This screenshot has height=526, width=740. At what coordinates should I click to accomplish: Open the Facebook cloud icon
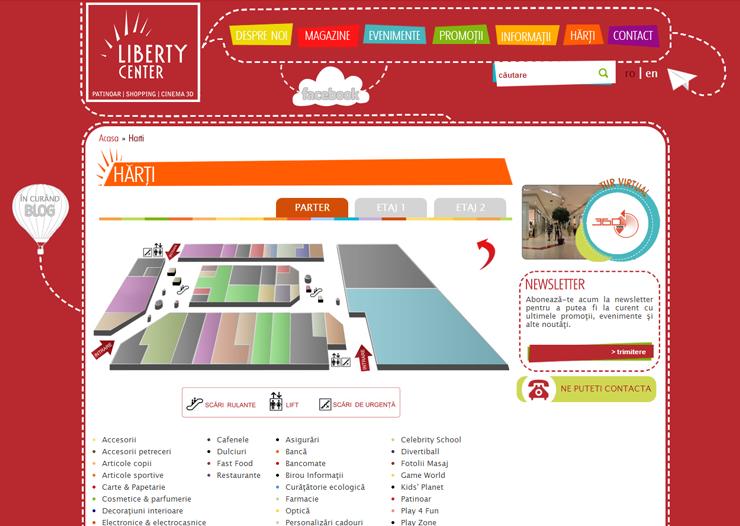coord(330,87)
